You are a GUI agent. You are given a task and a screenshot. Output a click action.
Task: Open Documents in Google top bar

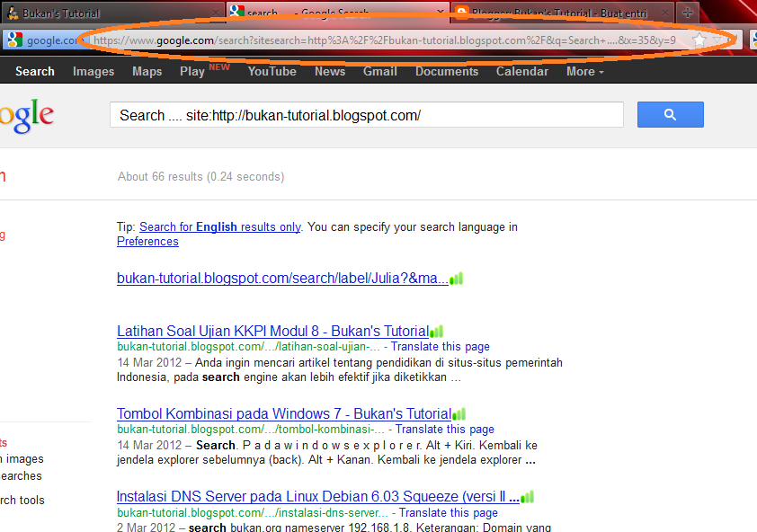pos(447,72)
